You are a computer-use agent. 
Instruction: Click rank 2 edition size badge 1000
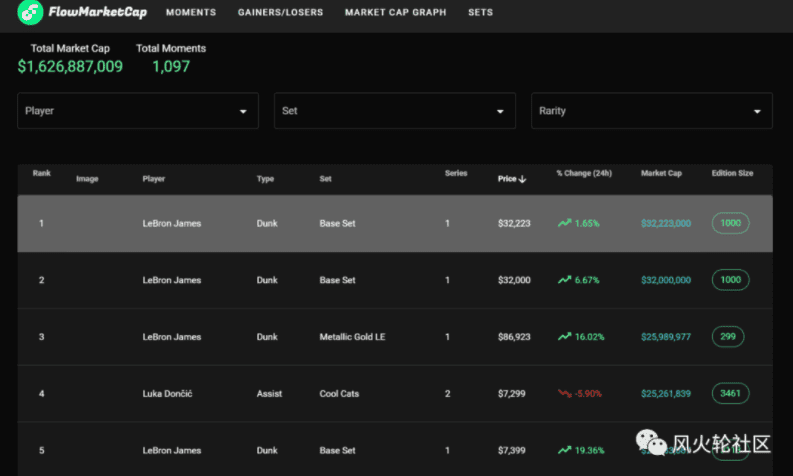tap(730, 280)
